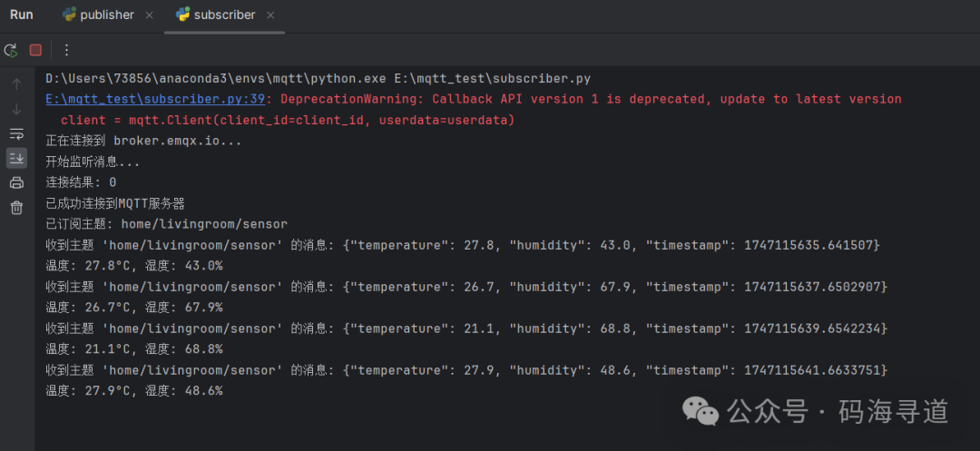Click the message line with temperature 26.7
The height and width of the screenshot is (451, 980).
(x=466, y=287)
